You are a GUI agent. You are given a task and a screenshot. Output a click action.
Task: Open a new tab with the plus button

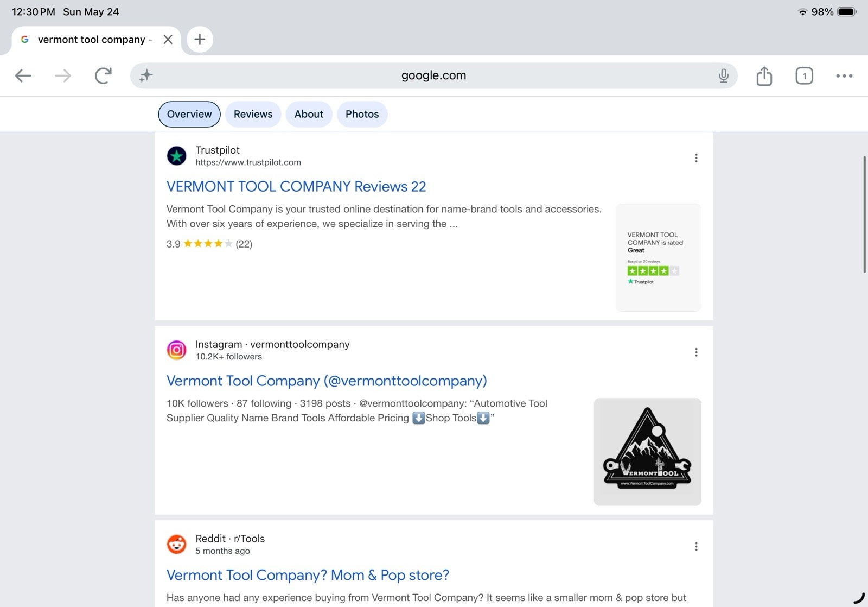coord(200,39)
